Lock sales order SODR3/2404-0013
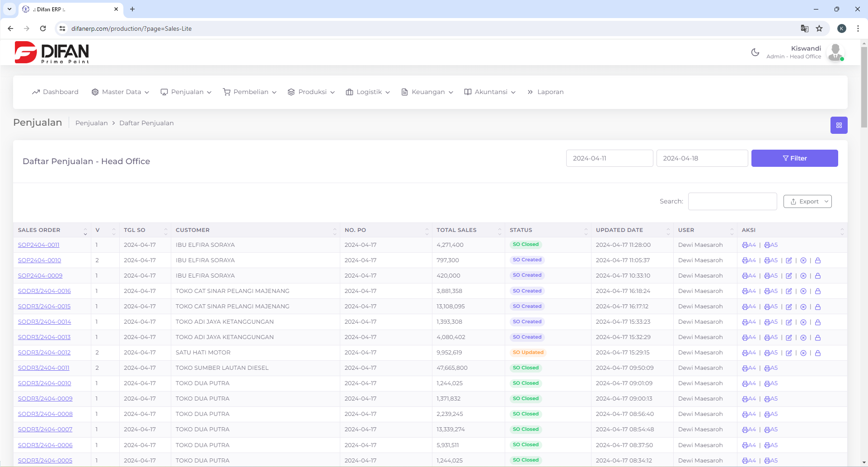This screenshot has height=467, width=868. pyautogui.click(x=818, y=338)
